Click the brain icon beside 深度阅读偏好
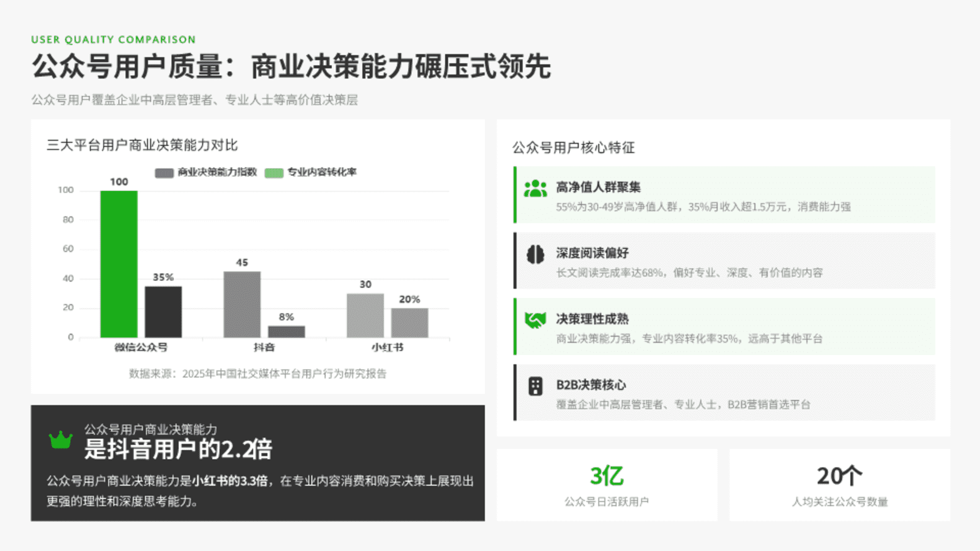This screenshot has width=980, height=551. (535, 254)
